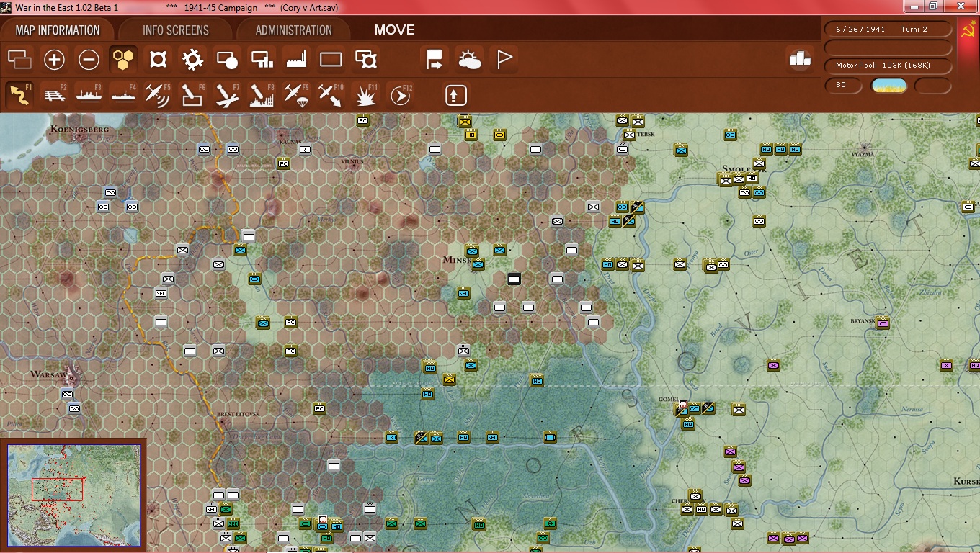The image size is (980, 553).
Task: Select the F11 explosion mode icon
Action: (x=365, y=94)
